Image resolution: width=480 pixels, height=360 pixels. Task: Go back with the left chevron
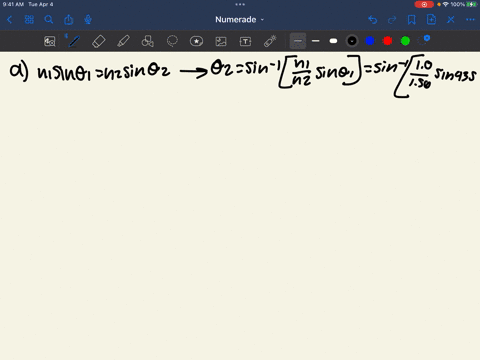(9, 20)
